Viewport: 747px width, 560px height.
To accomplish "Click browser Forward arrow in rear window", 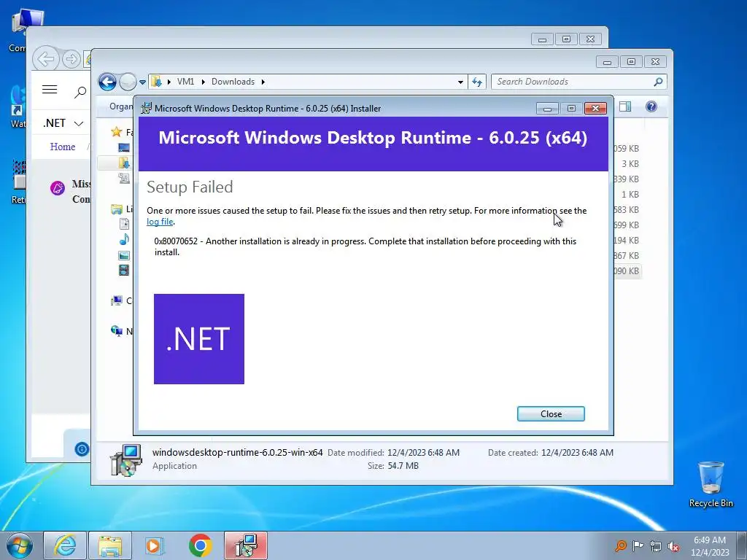I will tap(71, 59).
